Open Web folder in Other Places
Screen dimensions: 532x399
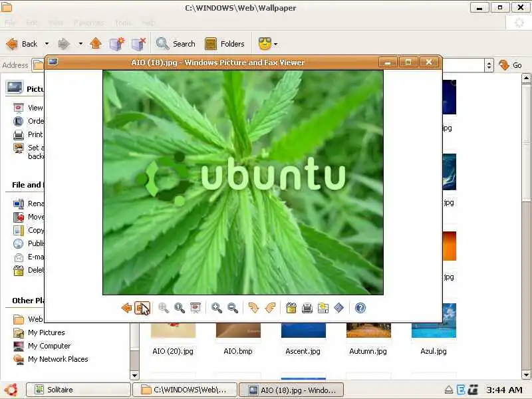tap(28, 319)
